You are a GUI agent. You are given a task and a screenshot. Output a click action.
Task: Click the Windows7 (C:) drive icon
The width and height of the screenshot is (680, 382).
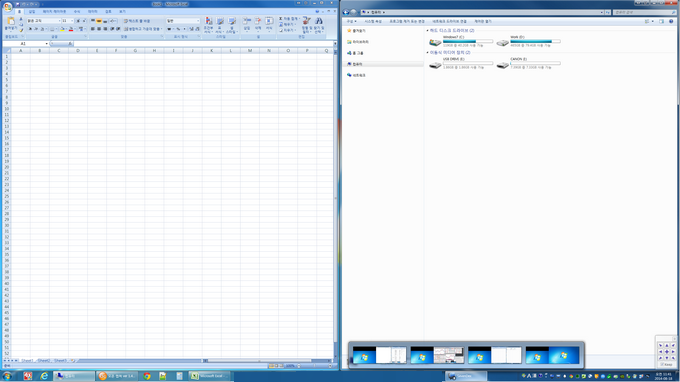435,42
